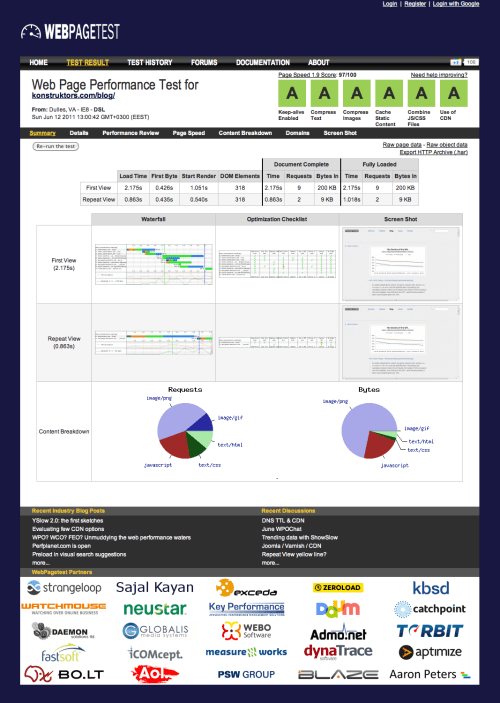Viewport: 500px width, 703px height.
Task: Click the Keep-alive Enabled A grade badge
Action: (x=292, y=93)
